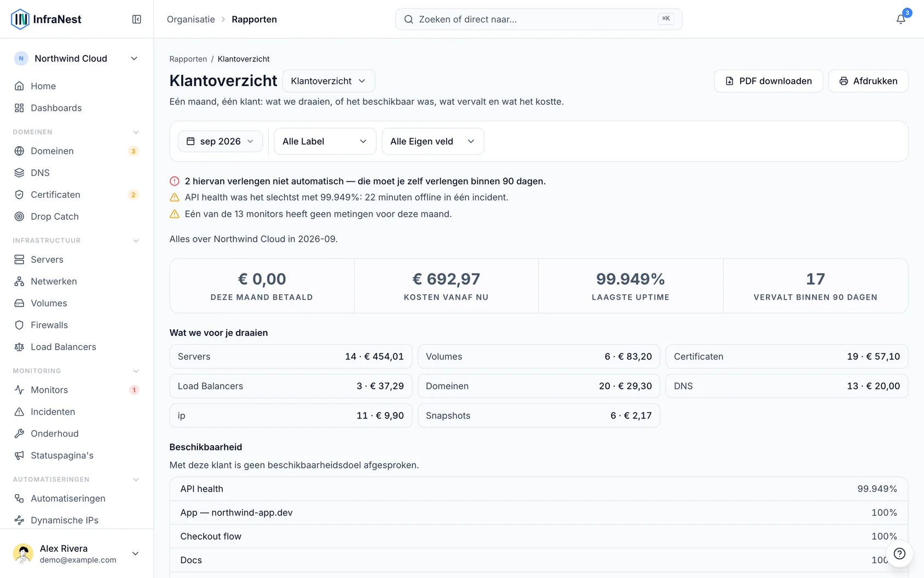924x578 pixels.
Task: Download the report as PDF
Action: 769,81
